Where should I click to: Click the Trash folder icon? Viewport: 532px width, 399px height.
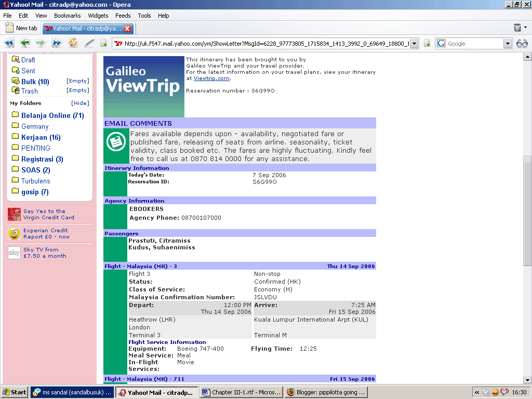16,90
